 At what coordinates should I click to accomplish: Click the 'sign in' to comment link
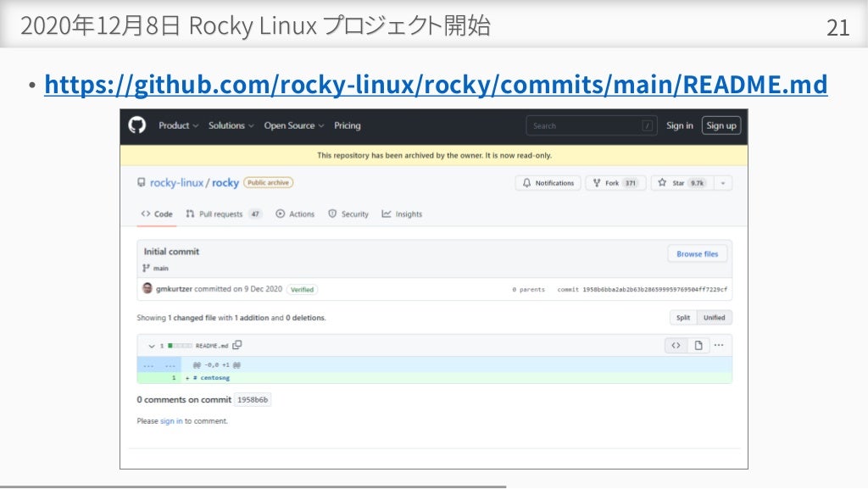(171, 421)
